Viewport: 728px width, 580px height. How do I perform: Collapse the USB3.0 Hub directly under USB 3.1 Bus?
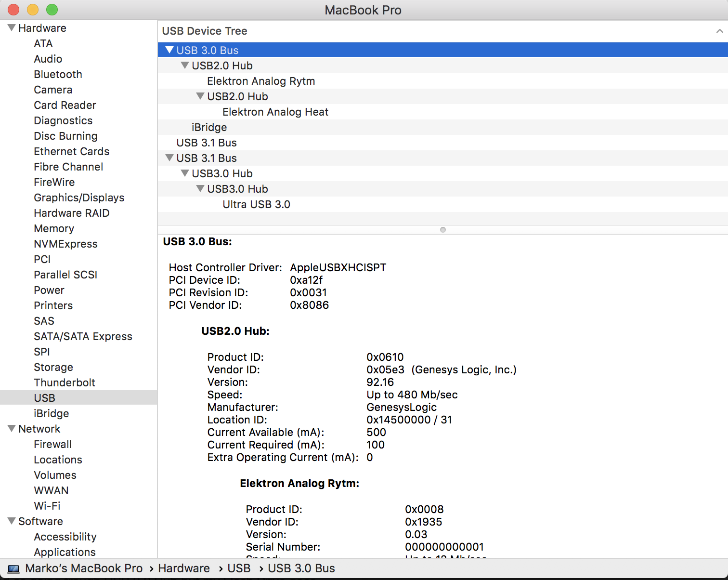[x=185, y=173]
